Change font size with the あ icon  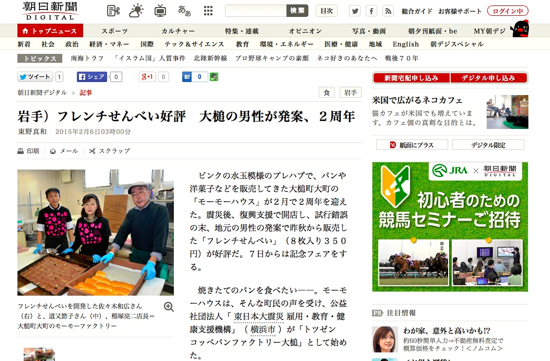tap(184, 11)
